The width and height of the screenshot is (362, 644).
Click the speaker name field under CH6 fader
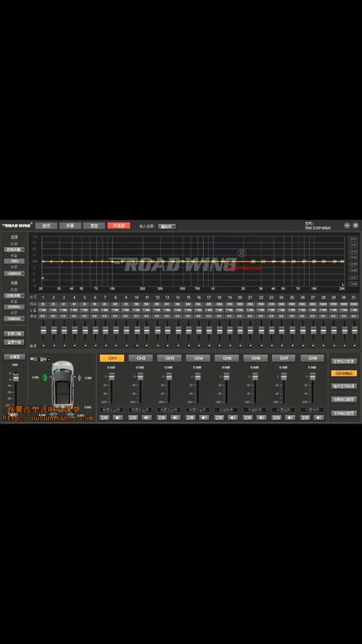(x=255, y=410)
